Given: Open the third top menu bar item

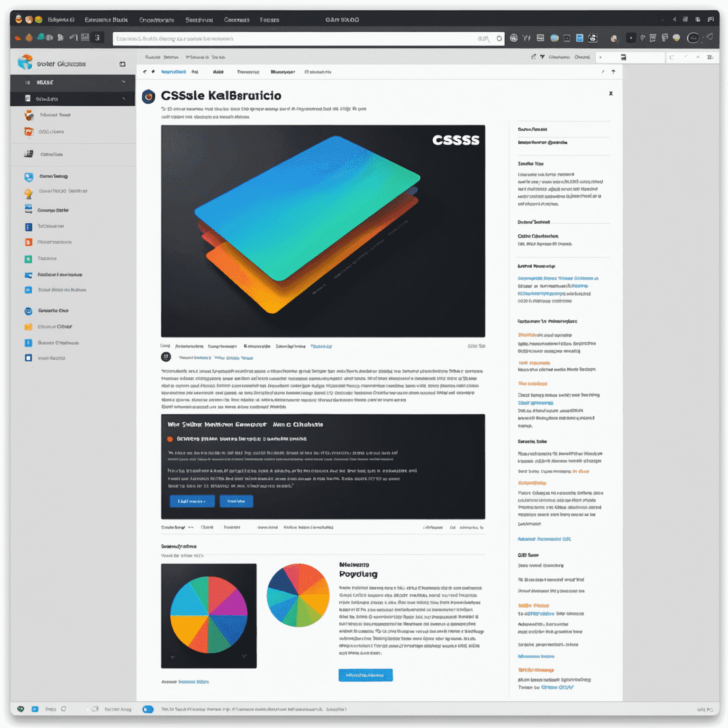Looking at the screenshot, I should tap(157, 20).
